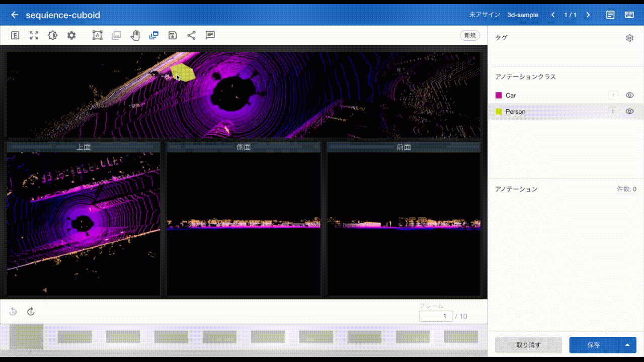Click the / 10 total frames text
Viewport: 644px width, 362px height.
point(461,316)
